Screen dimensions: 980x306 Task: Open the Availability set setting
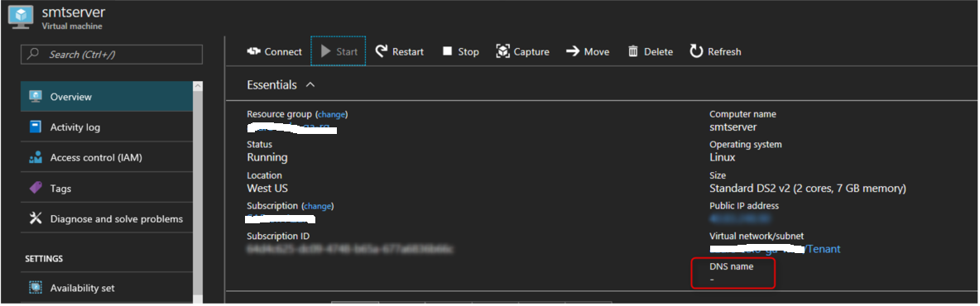coord(106,288)
